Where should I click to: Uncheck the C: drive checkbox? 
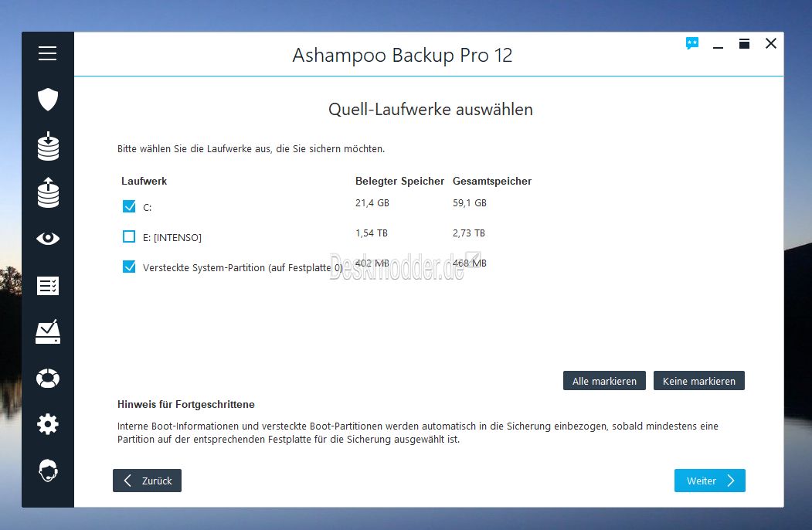(129, 206)
